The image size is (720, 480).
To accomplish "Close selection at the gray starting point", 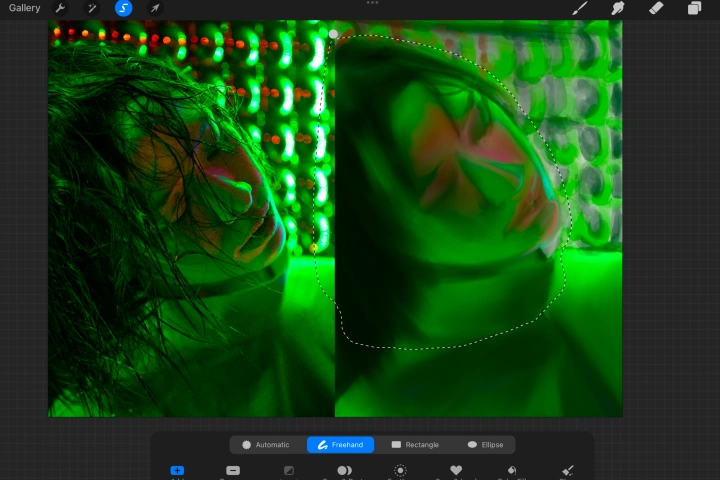I will (333, 34).
